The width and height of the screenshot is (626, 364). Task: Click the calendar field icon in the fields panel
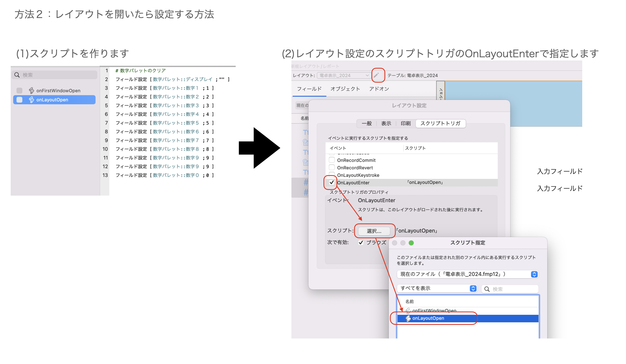click(x=306, y=143)
